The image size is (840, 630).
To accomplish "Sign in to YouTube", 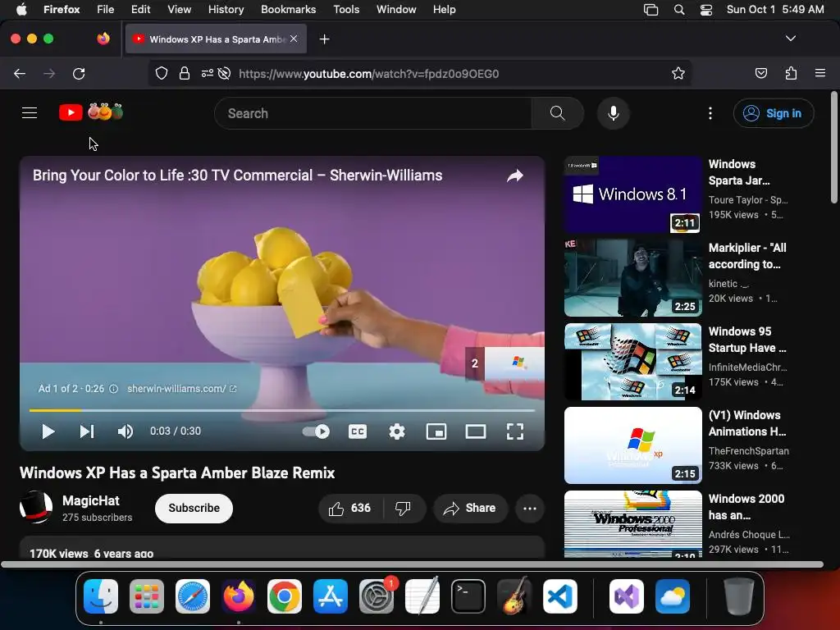I will [x=774, y=113].
